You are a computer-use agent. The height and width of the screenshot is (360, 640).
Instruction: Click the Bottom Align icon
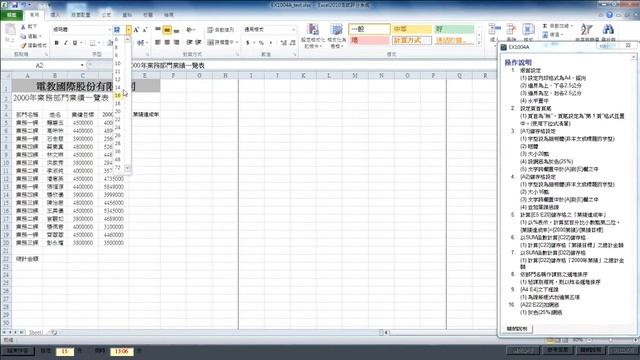click(176, 30)
